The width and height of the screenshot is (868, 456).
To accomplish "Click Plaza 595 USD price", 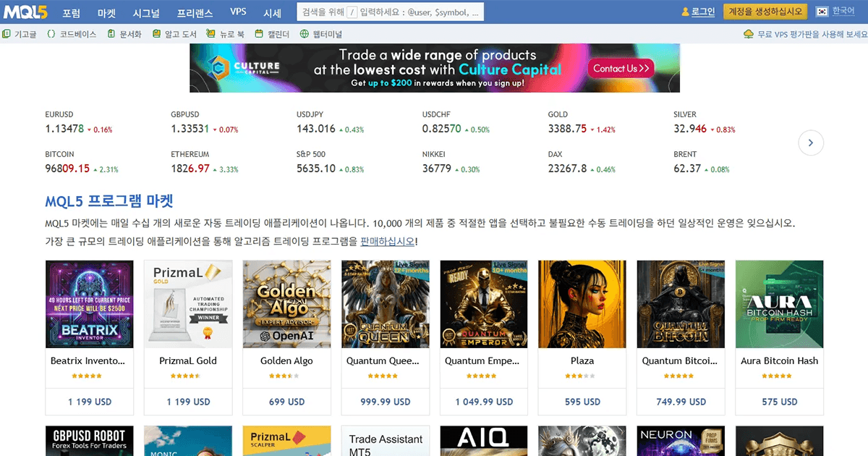I will (x=582, y=402).
